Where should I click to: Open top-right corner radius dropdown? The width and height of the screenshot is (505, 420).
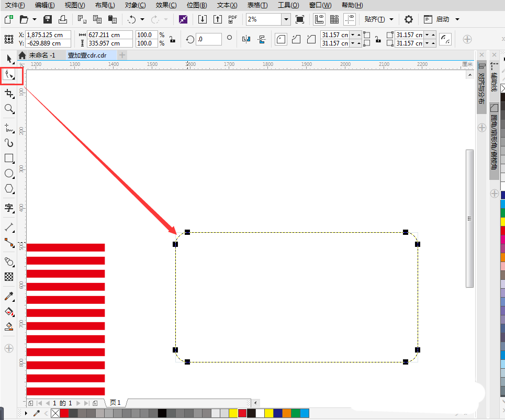[427, 35]
